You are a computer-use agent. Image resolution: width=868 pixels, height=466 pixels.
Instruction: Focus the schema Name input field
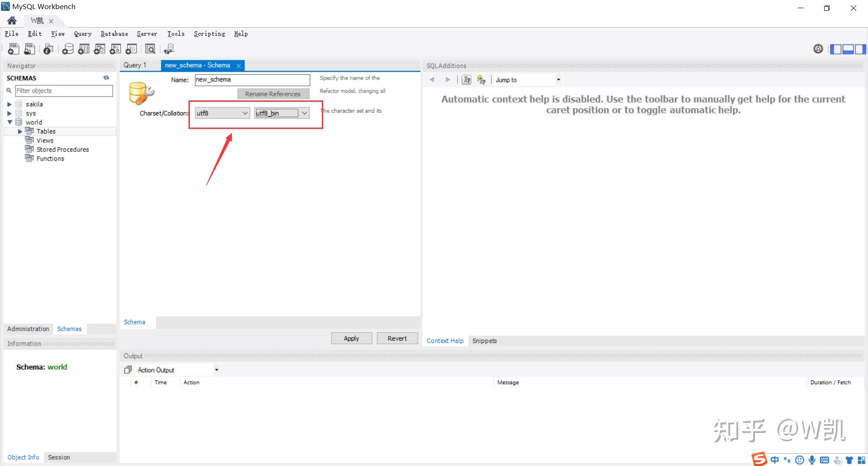point(252,80)
